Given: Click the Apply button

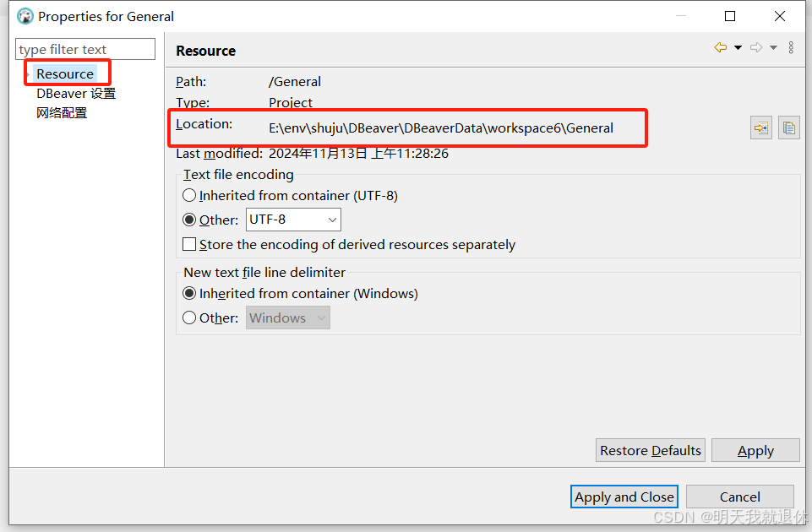Looking at the screenshot, I should click(755, 450).
